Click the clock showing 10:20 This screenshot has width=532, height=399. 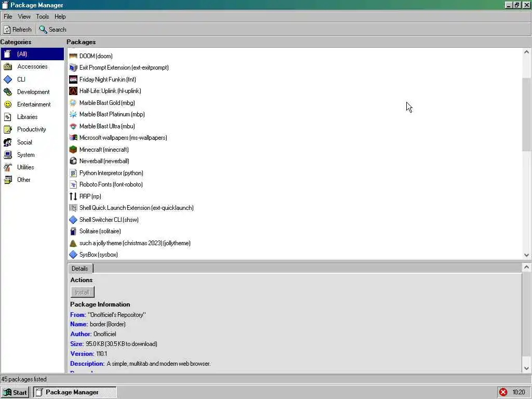(518, 392)
